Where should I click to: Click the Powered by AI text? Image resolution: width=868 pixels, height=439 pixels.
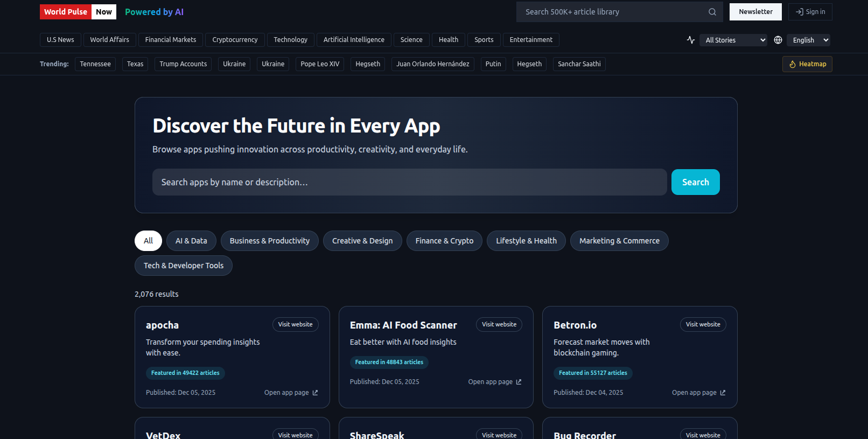tap(154, 12)
